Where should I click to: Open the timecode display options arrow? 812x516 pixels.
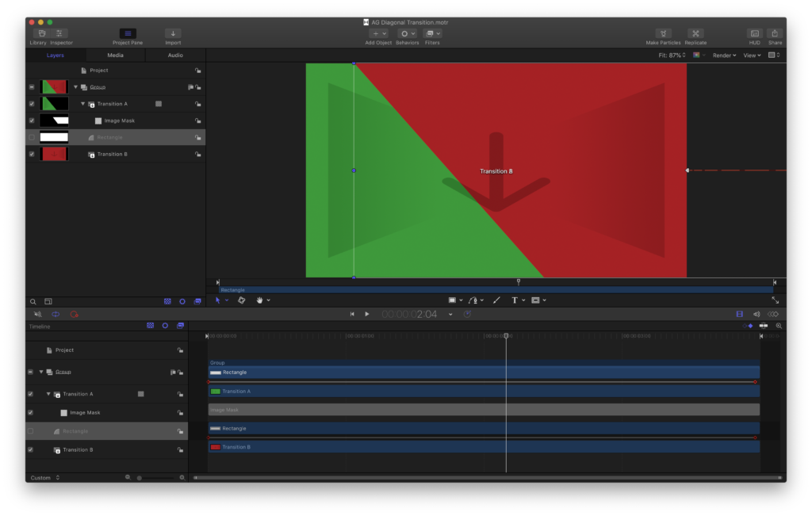tap(450, 314)
